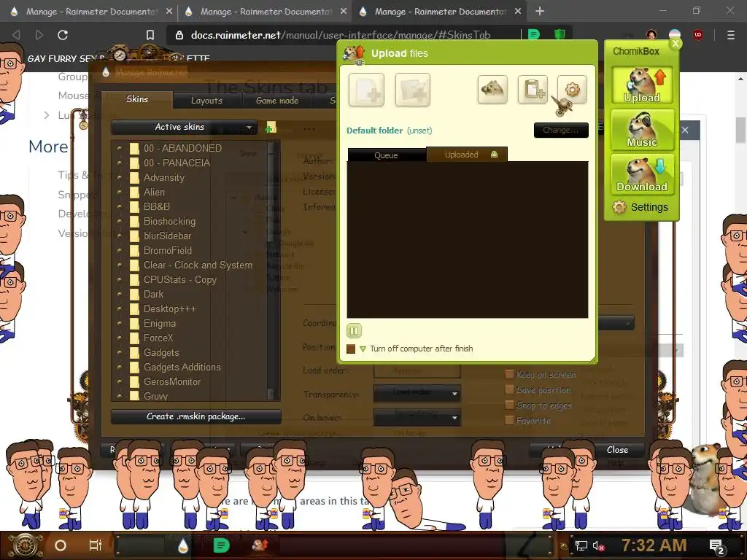
Task: Open the notification center on taskbar
Action: [717, 547]
